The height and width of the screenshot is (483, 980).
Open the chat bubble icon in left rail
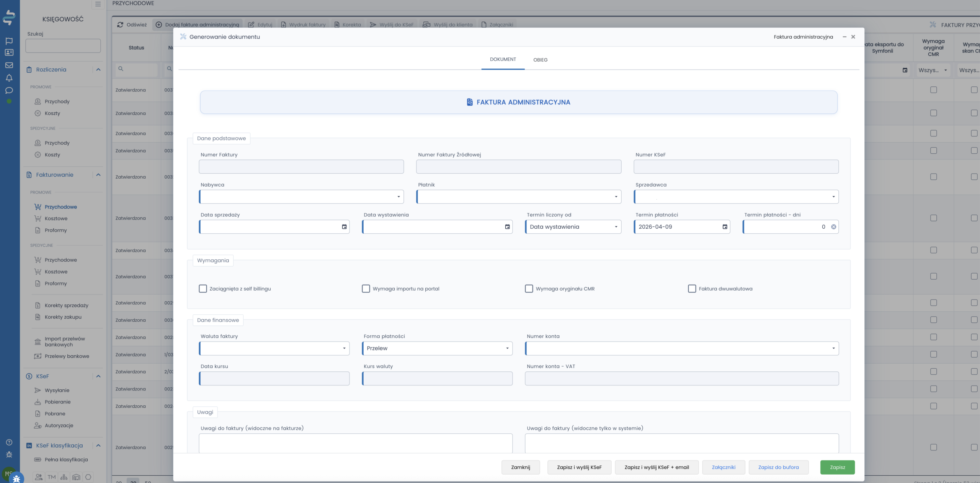tap(9, 91)
